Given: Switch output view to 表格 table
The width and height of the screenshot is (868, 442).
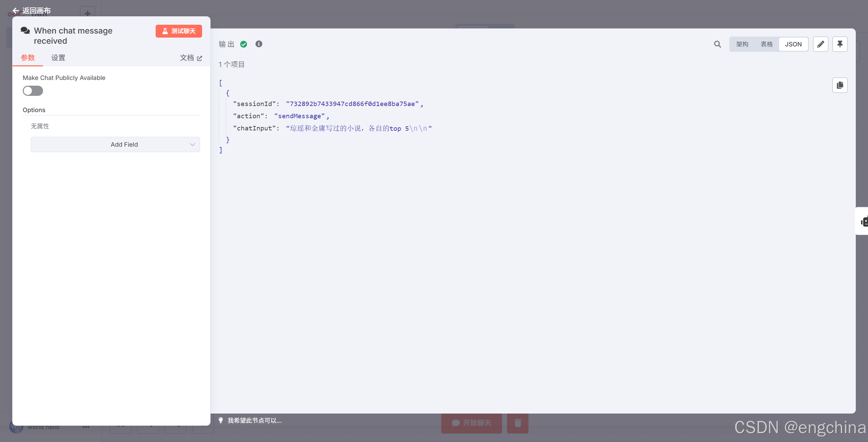Looking at the screenshot, I should [x=766, y=44].
